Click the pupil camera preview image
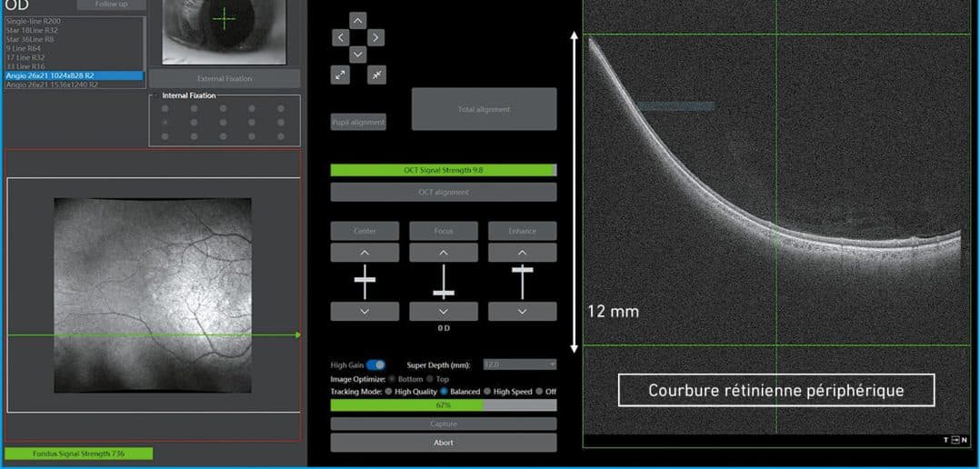Viewport: 980px width, 469px height. point(225,32)
